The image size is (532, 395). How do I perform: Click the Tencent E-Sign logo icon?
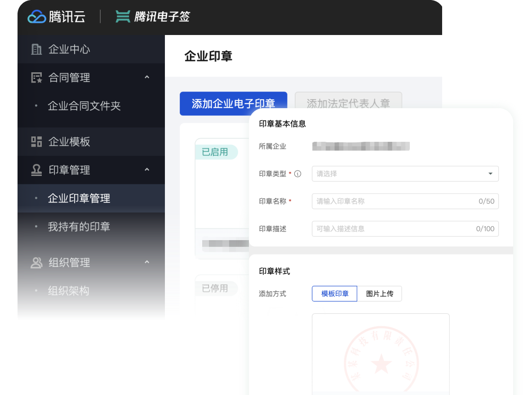click(123, 17)
